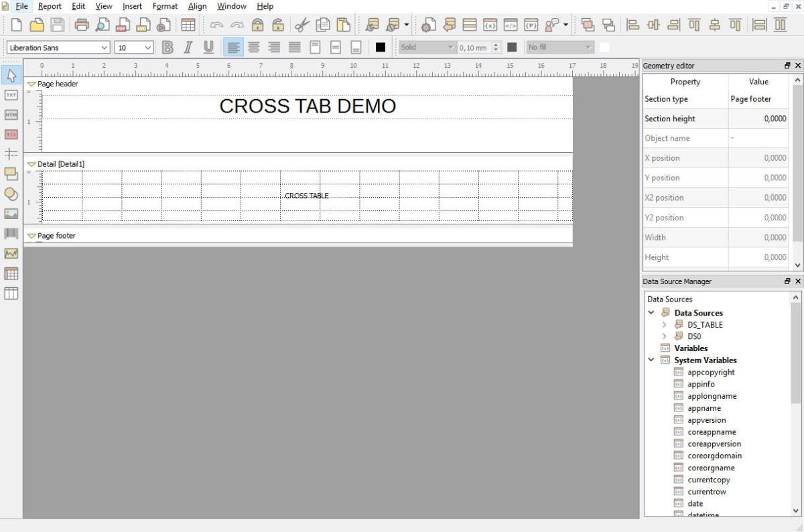The width and height of the screenshot is (804, 532).
Task: Choose the ellipse shape tool
Action: coord(11,194)
